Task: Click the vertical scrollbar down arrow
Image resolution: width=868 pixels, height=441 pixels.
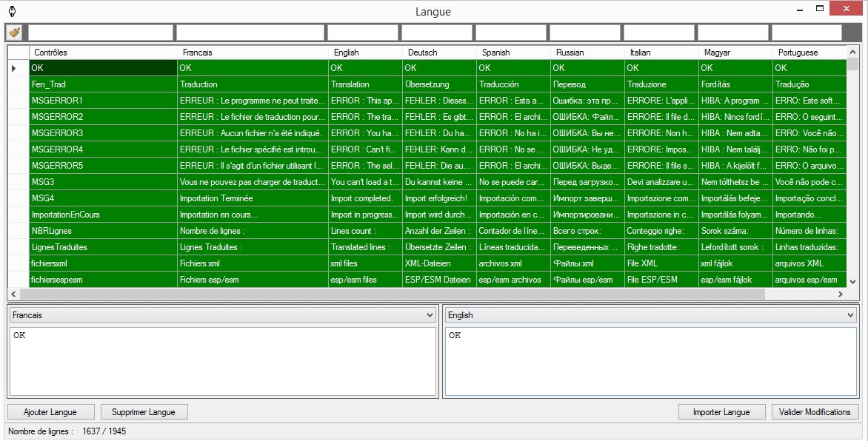Action: (x=852, y=281)
